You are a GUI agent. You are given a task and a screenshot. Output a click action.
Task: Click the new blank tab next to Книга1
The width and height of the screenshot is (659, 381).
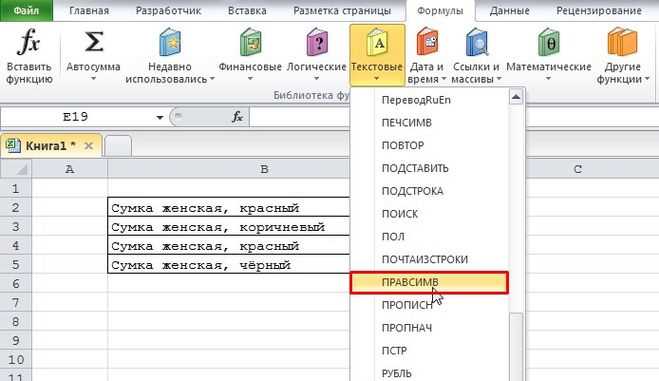tap(118, 146)
